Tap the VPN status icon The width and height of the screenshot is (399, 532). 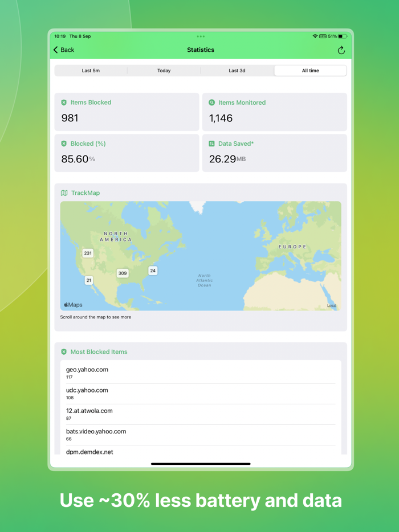click(x=323, y=36)
